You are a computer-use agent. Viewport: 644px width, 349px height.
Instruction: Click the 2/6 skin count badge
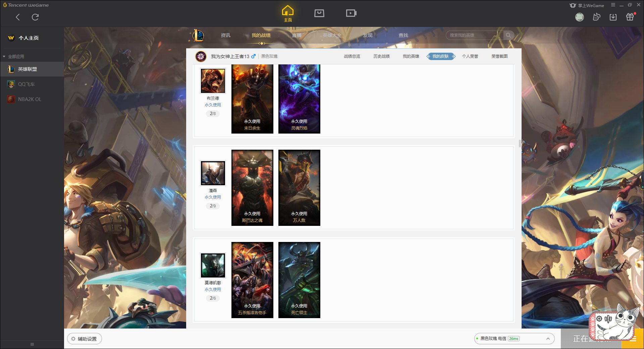pyautogui.click(x=213, y=298)
